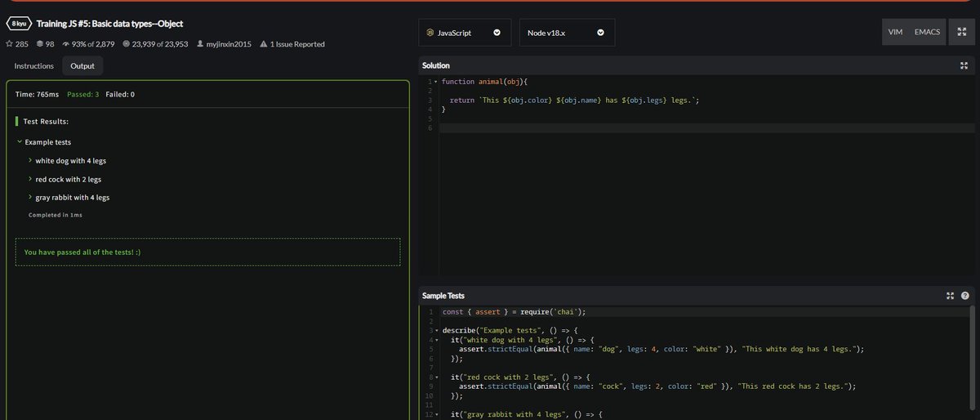980x420 pixels.
Task: Place cursor on empty Solution line 6
Action: (x=706, y=128)
